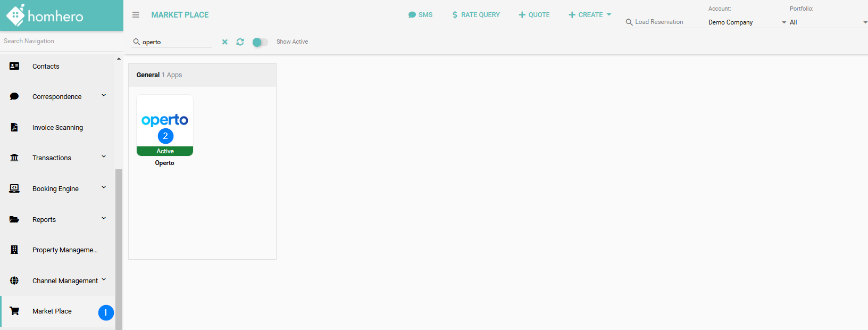Click the Invoice Scanning PDF icon
868x330 pixels.
click(x=14, y=128)
